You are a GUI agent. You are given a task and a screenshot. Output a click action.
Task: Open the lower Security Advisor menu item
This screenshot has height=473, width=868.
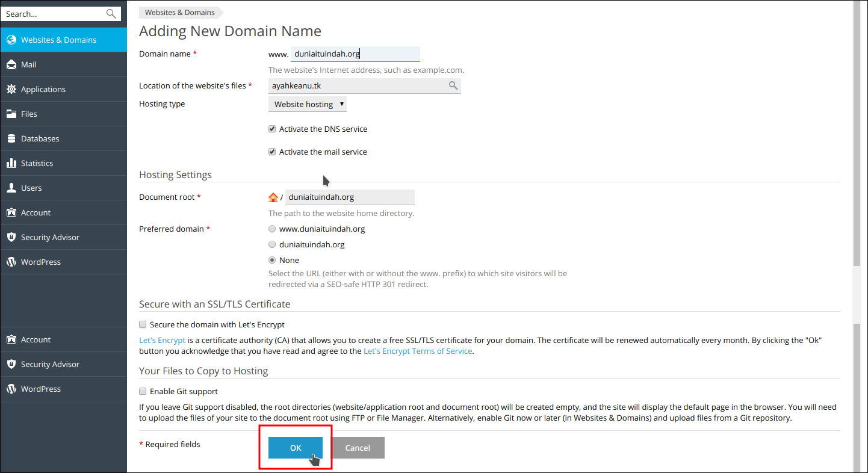coord(63,364)
